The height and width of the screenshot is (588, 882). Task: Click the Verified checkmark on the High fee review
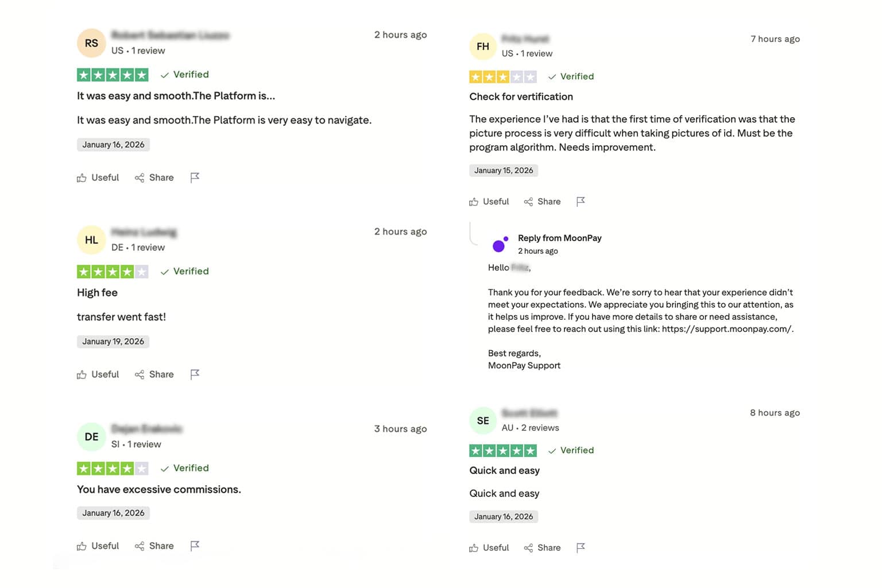[165, 271]
